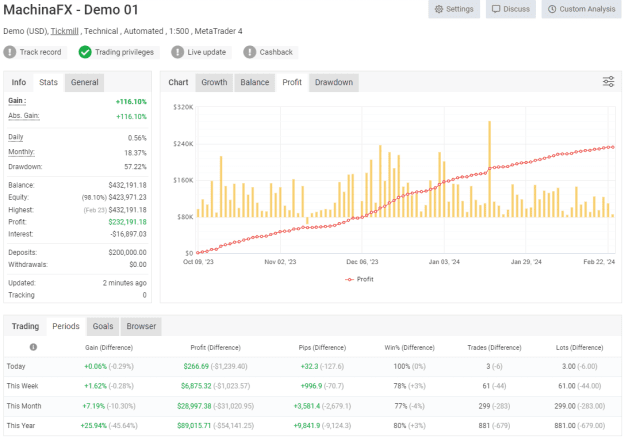This screenshot has height=439, width=625.
Task: Click the green Trading privileges checkmark icon
Action: [x=85, y=52]
